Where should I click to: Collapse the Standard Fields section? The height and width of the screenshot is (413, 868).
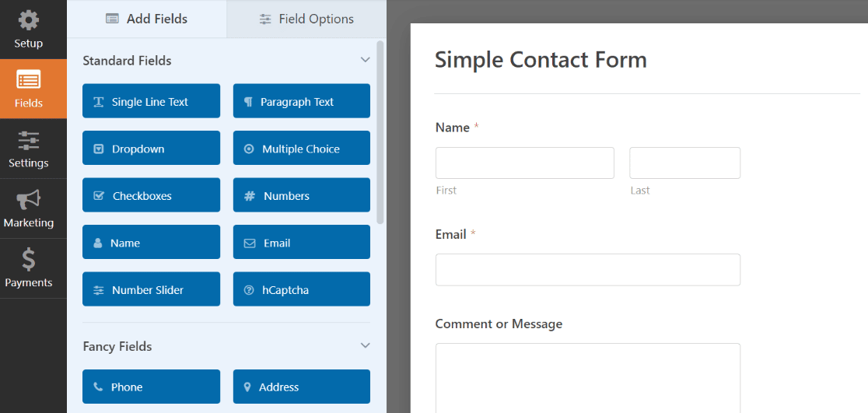tap(365, 60)
